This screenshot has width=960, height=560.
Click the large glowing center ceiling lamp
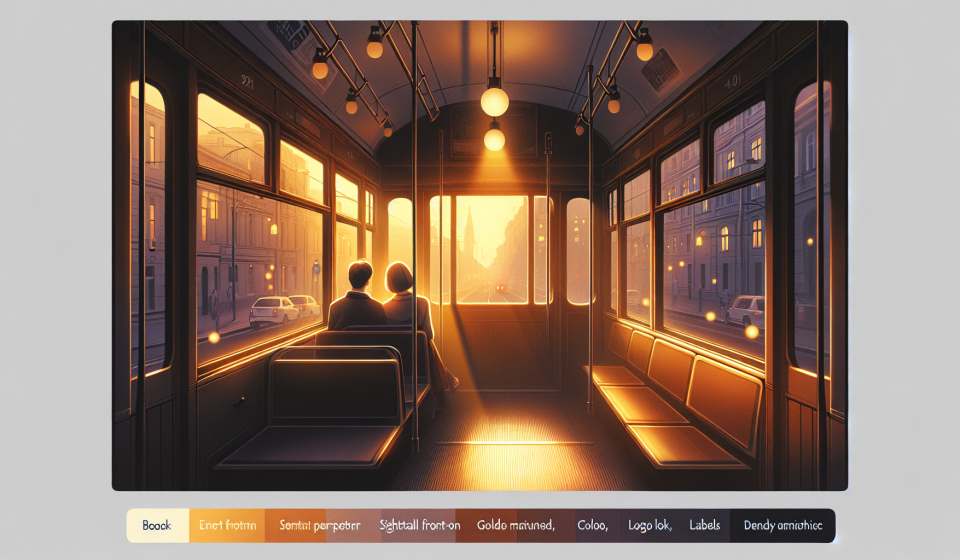point(494,101)
